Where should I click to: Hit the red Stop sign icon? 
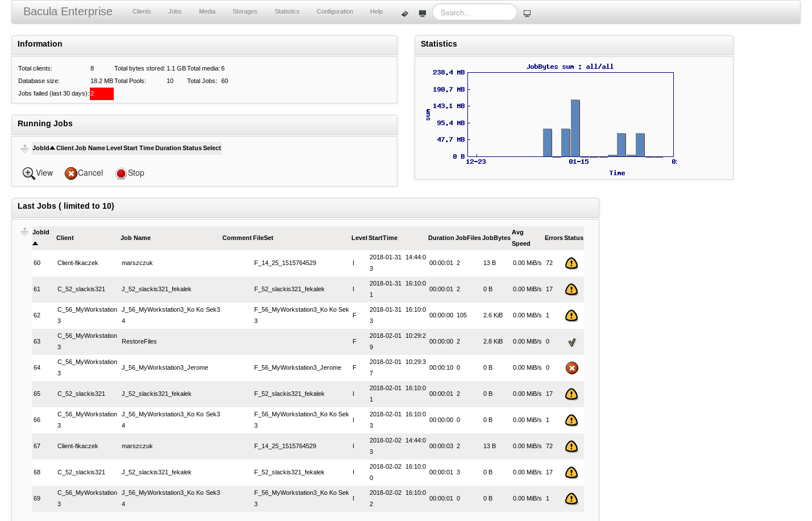pyautogui.click(x=121, y=173)
